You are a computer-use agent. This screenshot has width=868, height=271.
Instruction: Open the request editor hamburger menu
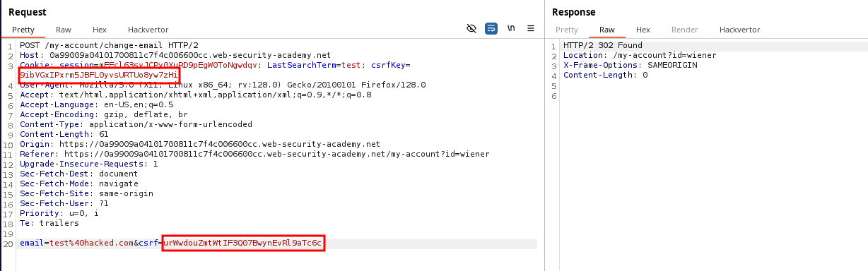point(531,29)
